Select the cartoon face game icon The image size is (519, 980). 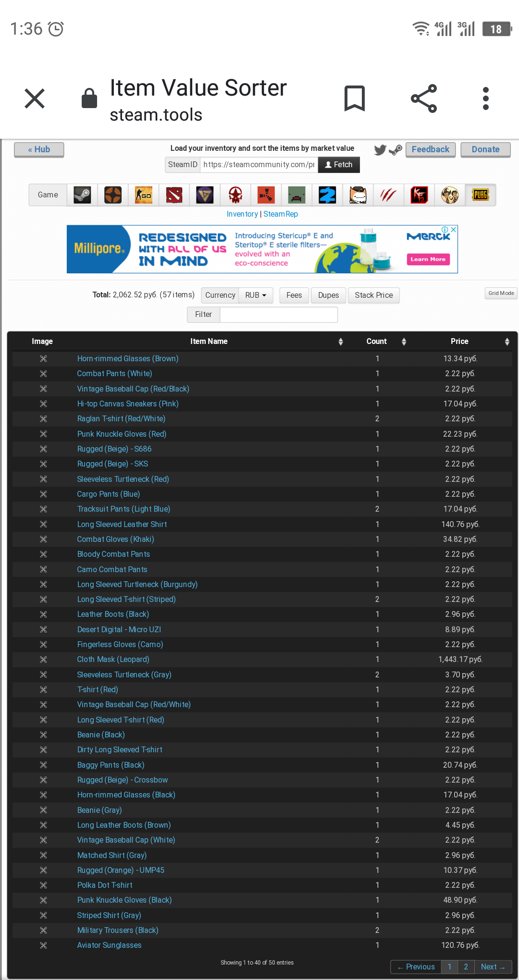click(x=358, y=195)
